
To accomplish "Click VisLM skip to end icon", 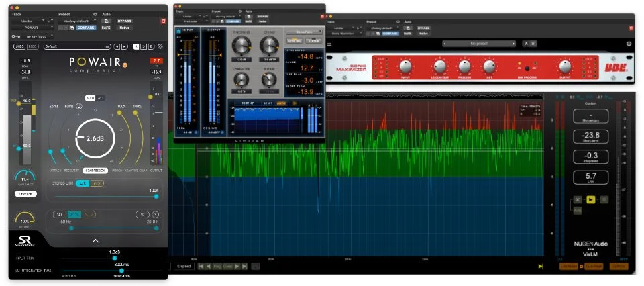I will click(541, 267).
